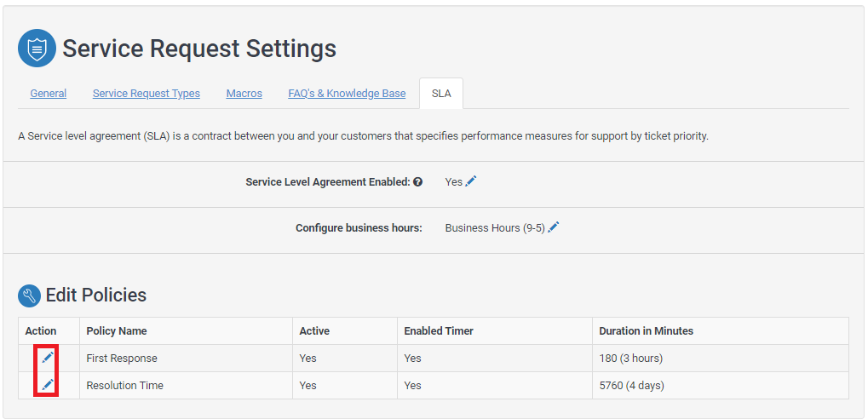The height and width of the screenshot is (419, 868).
Task: Select the Resolution Time policy name cell
Action: coord(186,385)
